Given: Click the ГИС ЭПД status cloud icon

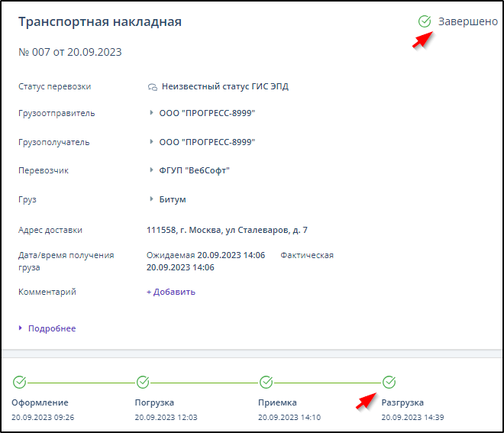Looking at the screenshot, I should (152, 87).
